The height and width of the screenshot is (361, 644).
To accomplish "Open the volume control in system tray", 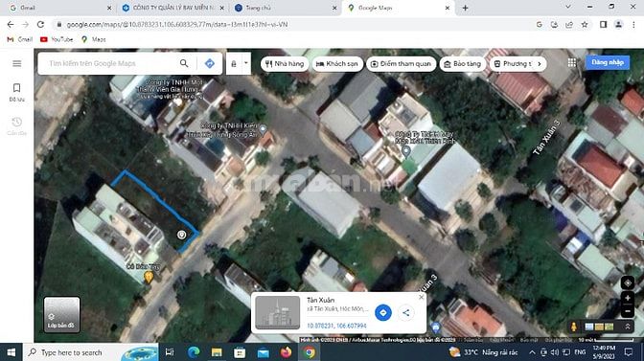I will pyautogui.click(x=555, y=352).
